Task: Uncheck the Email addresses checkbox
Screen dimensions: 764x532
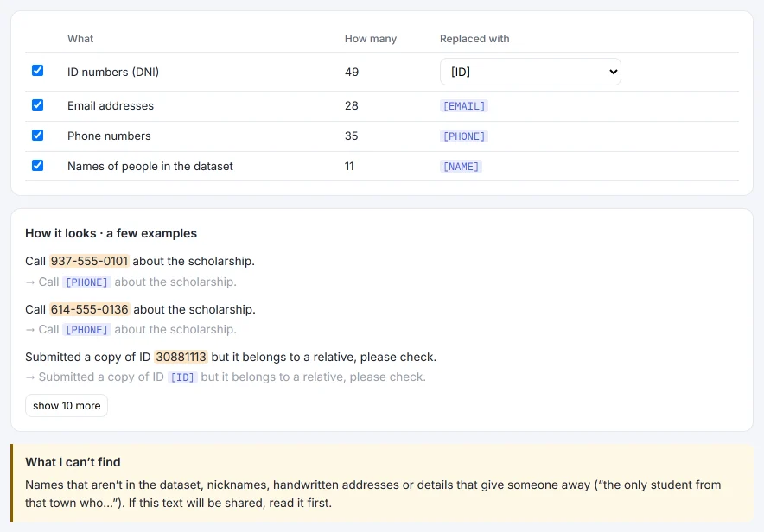Action: tap(37, 105)
